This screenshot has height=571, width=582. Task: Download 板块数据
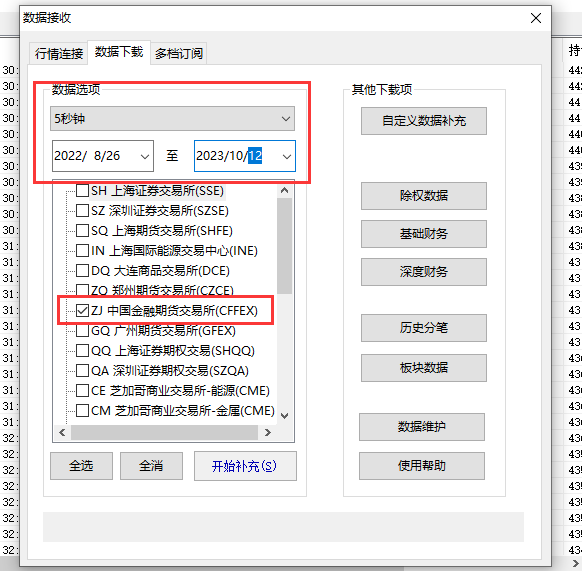(x=424, y=368)
